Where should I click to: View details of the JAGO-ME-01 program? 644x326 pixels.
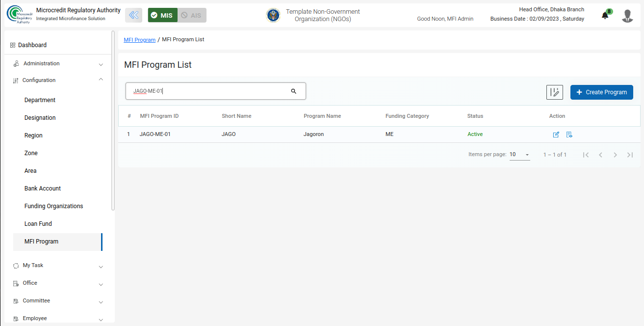[569, 135]
